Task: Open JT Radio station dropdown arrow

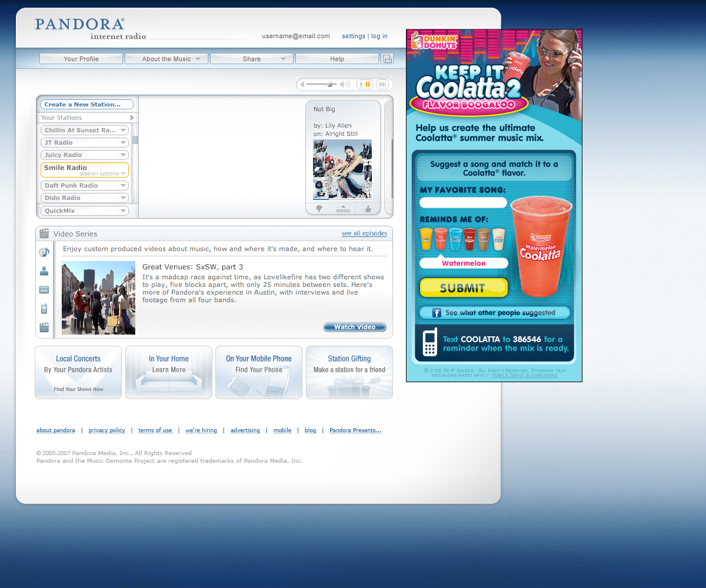Action: click(x=123, y=142)
